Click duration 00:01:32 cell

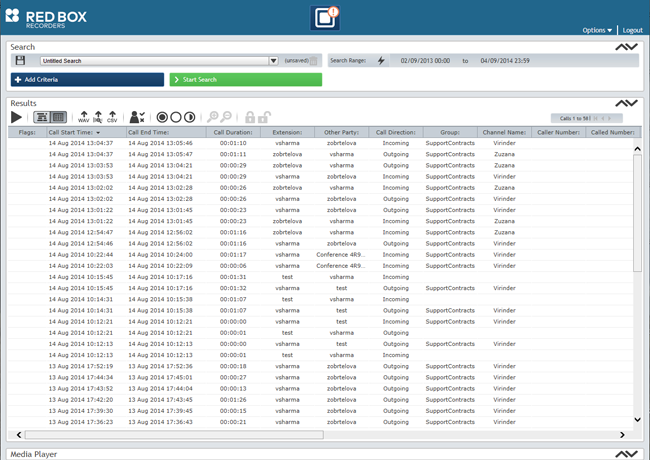233,288
